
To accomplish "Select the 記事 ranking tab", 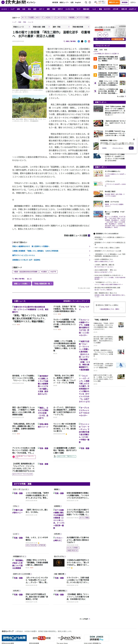I will (96, 50).
